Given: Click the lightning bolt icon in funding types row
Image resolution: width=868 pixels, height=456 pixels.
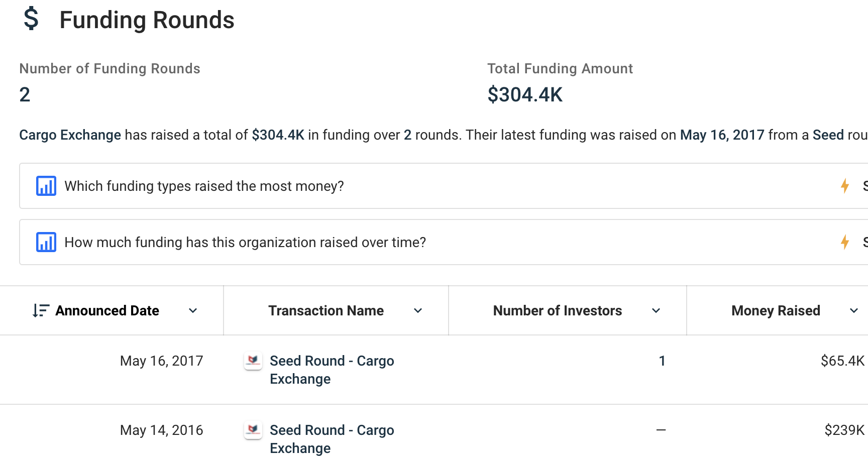Looking at the screenshot, I should [845, 186].
